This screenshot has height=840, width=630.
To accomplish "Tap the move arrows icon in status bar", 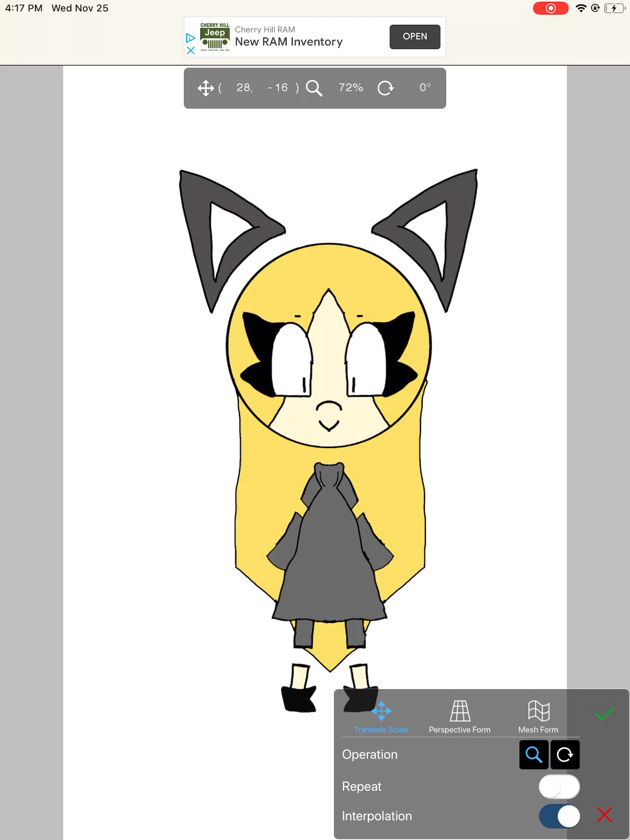I will [206, 88].
